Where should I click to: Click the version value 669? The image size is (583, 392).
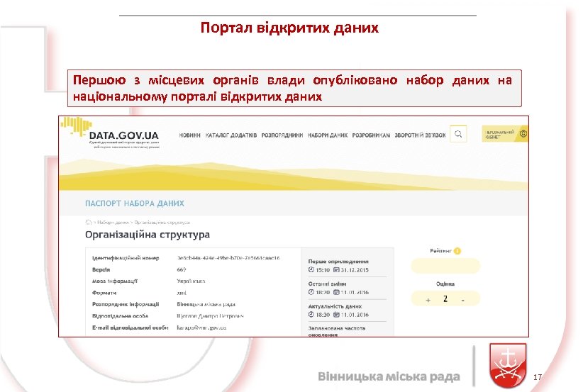tap(182, 269)
